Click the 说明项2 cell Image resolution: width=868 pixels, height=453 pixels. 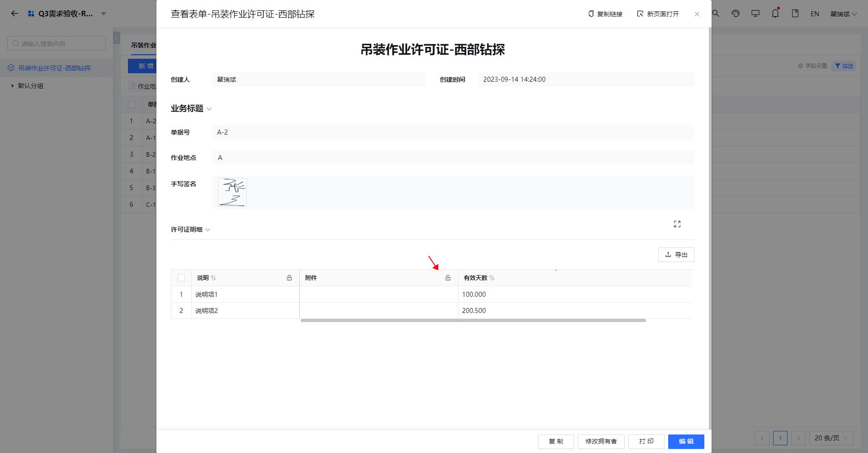[245, 311]
